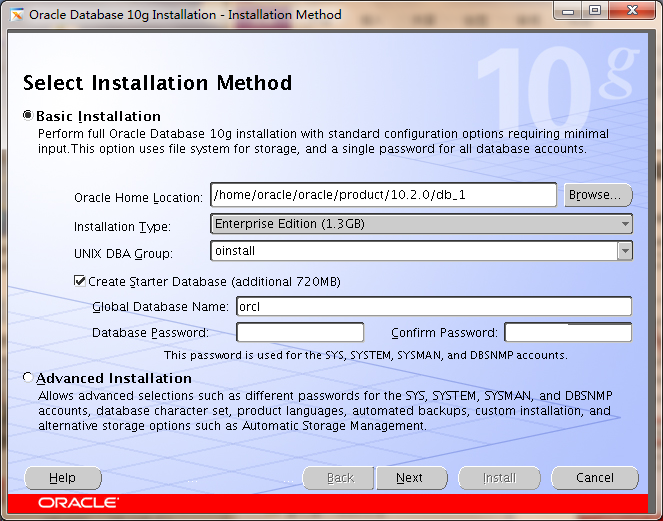This screenshot has height=521, width=663.
Task: Cancel the installation
Action: point(595,478)
